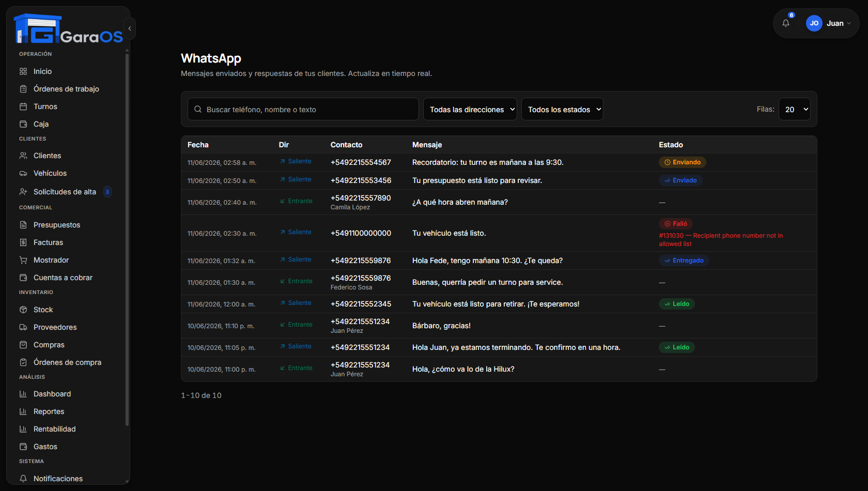Click the Mostrador shopping cart icon
Screen dimensions: 868x491
pos(23,260)
